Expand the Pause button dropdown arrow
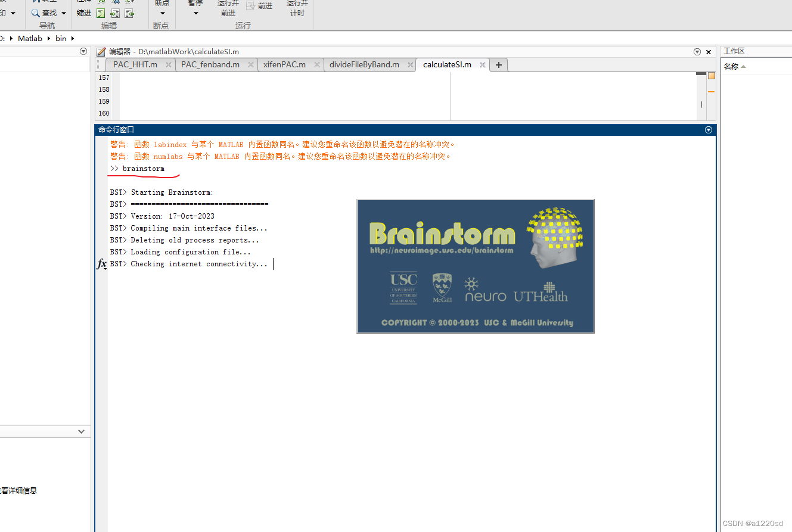 195,13
